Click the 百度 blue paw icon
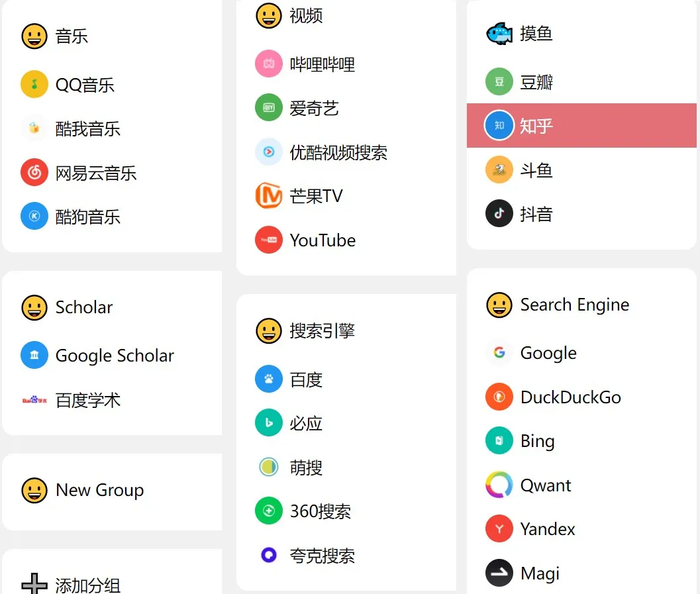 point(269,379)
